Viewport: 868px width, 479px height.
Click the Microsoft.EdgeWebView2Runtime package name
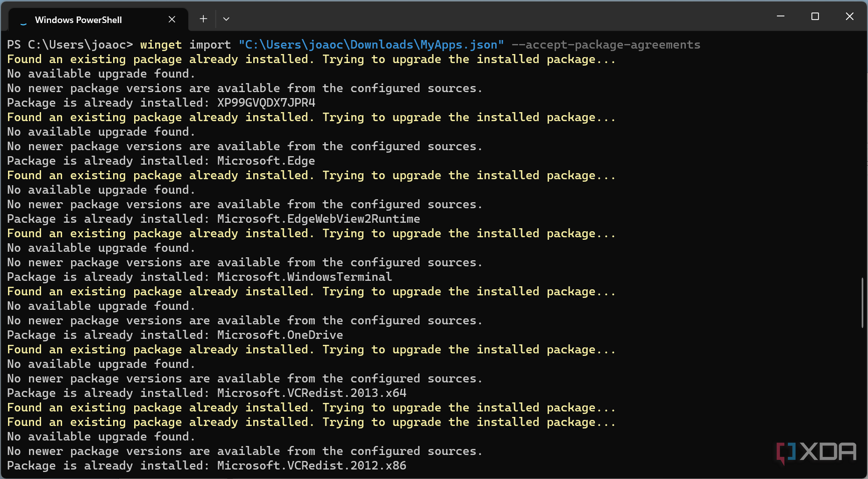318,219
